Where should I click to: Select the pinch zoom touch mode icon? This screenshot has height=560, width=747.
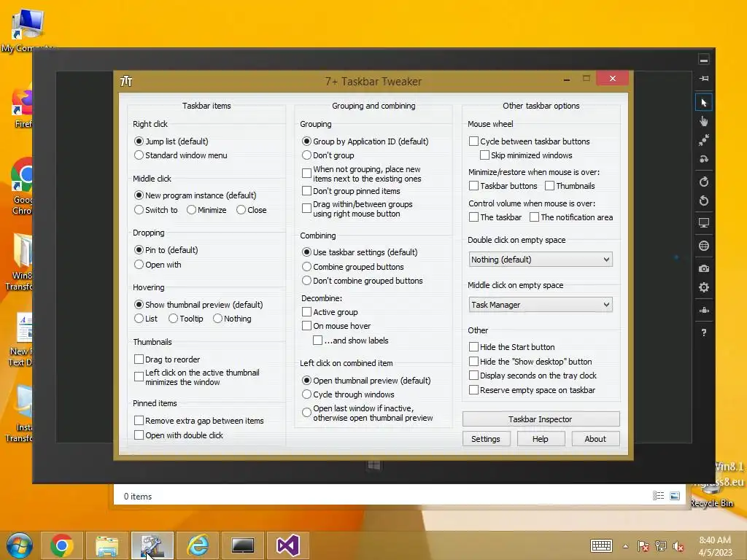704,140
